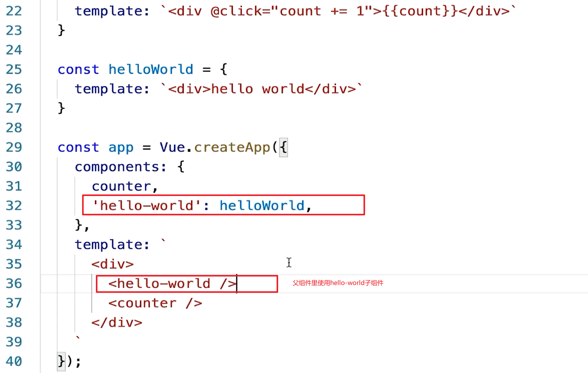Click line number 40 in gutter
The height and width of the screenshot is (373, 588).
pyautogui.click(x=14, y=361)
